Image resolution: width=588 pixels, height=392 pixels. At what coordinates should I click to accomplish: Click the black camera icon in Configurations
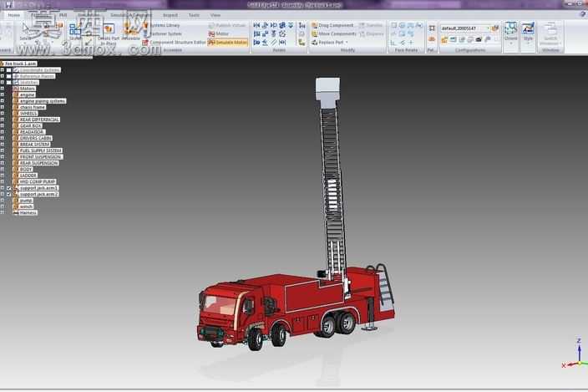click(479, 39)
